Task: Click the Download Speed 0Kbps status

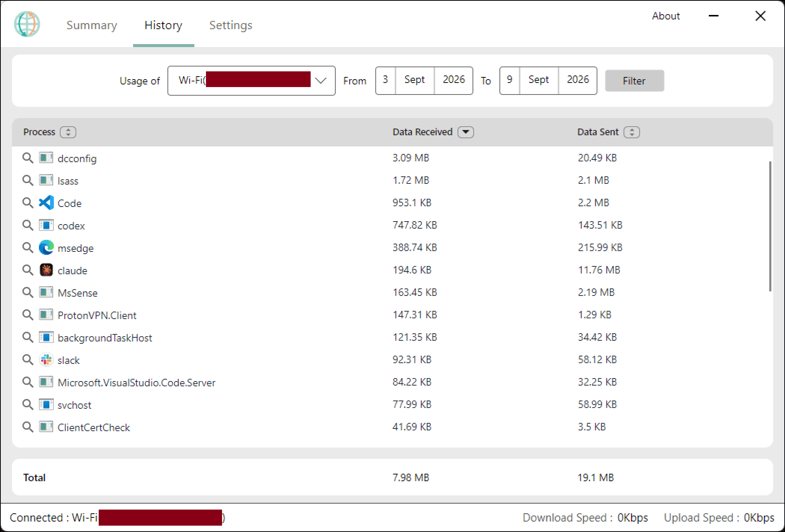Action: point(585,518)
